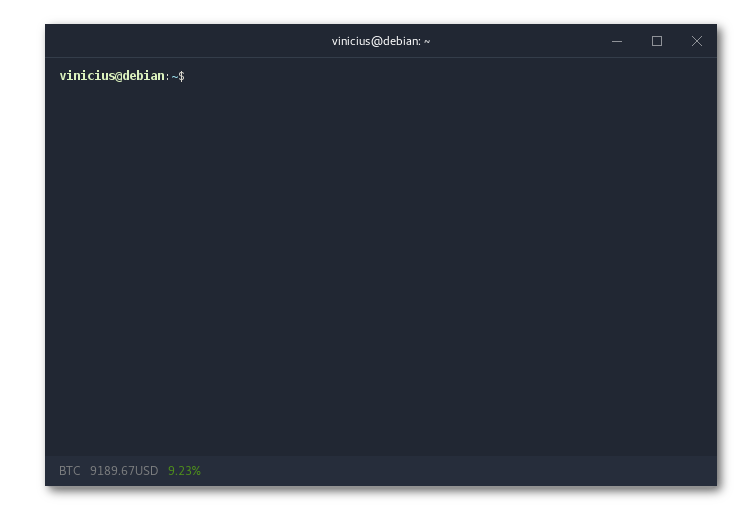The image size is (744, 514).
Task: Place cursor right after the $ prompt
Action: (x=189, y=76)
